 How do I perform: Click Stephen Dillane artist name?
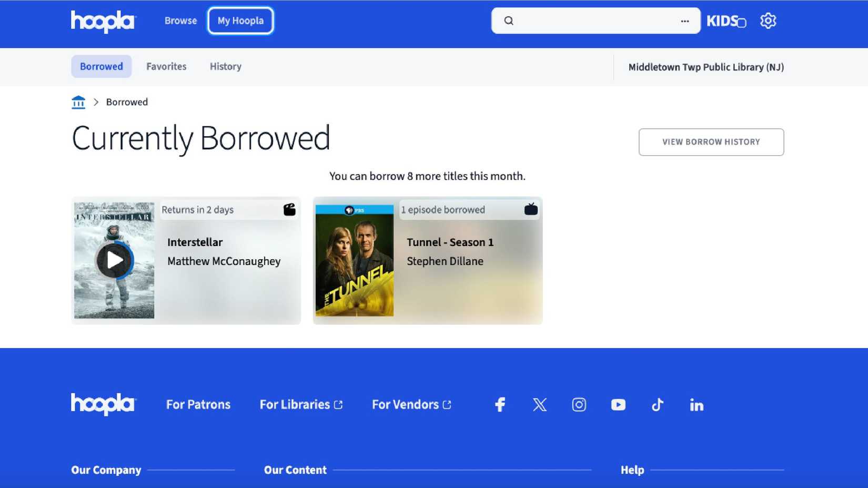click(x=445, y=261)
